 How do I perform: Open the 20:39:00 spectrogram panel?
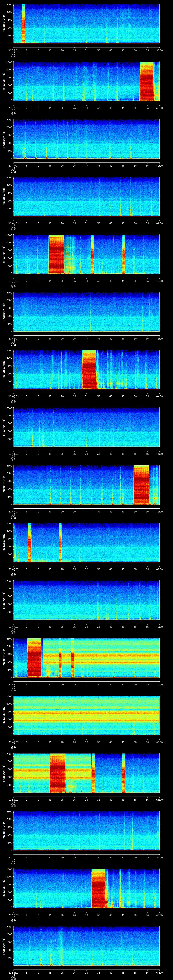pyautogui.click(x=86, y=139)
